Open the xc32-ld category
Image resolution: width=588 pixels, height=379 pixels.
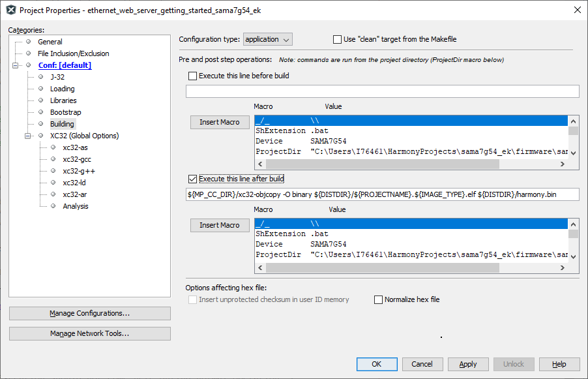click(74, 183)
